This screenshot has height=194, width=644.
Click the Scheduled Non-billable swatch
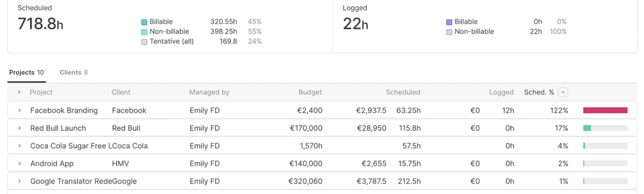pyautogui.click(x=144, y=32)
